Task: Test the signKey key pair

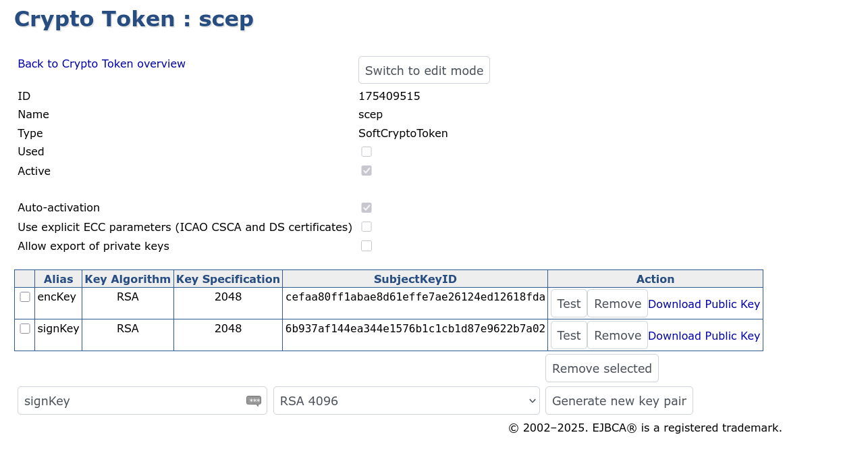Action: (568, 336)
